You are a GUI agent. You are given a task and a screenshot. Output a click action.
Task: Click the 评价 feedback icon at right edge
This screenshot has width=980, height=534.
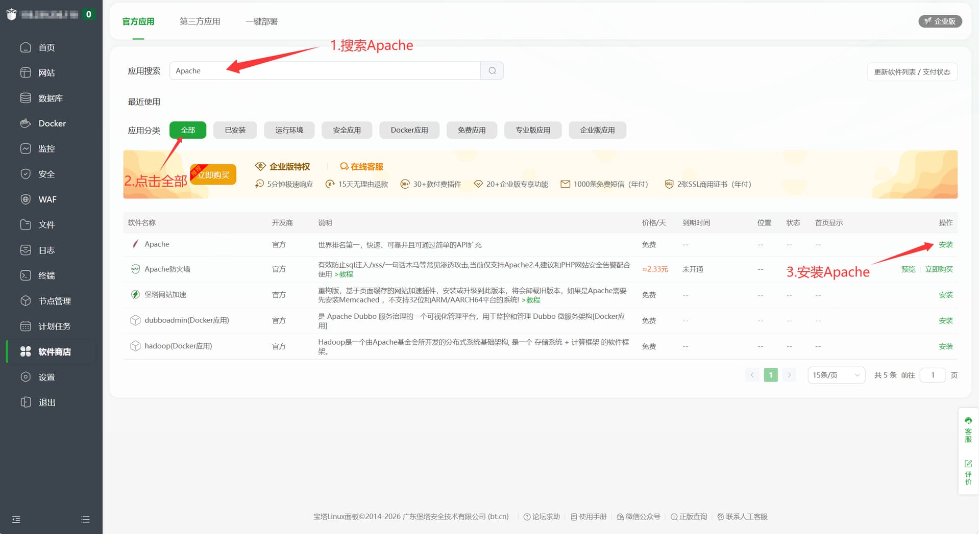(968, 472)
